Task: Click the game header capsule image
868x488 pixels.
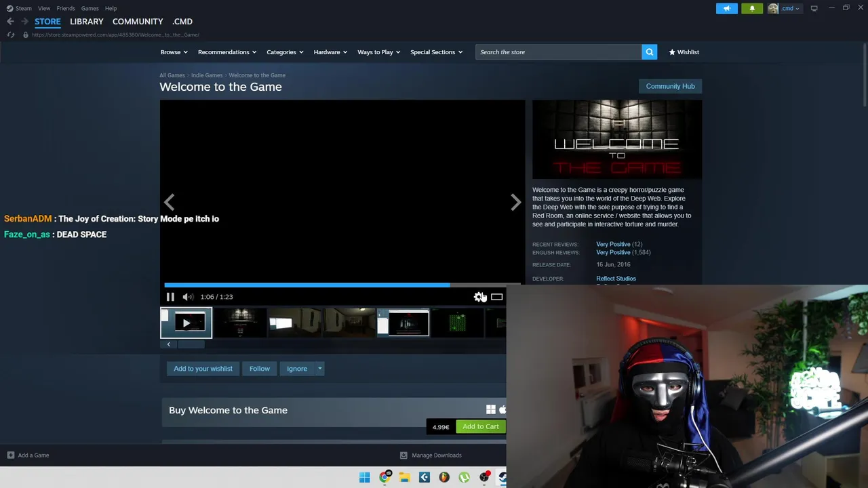Action: (617, 140)
